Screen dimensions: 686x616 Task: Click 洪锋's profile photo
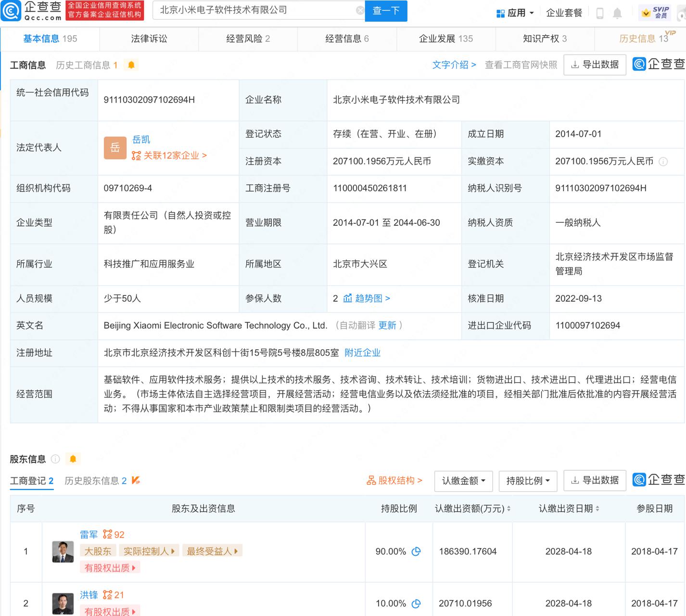(x=63, y=603)
